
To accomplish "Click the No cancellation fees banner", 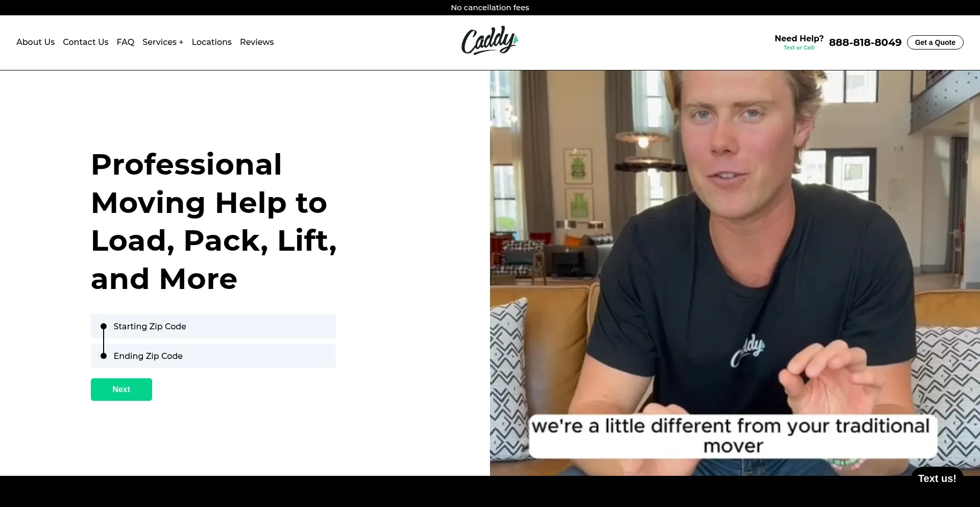I will (490, 8).
